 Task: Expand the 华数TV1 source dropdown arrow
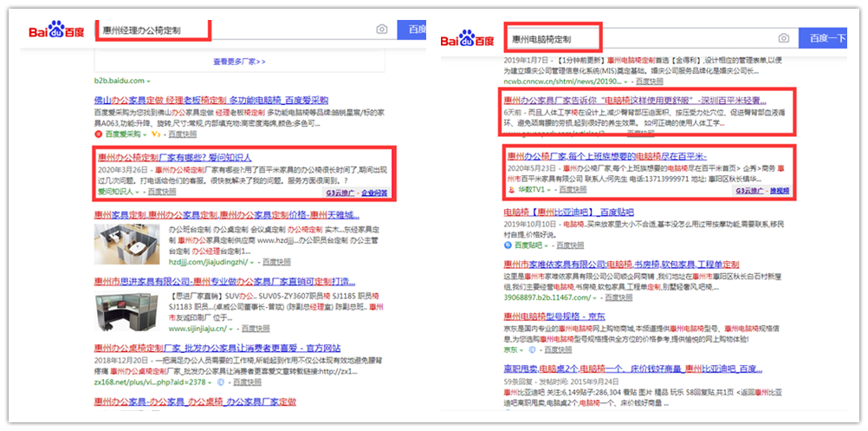[x=548, y=190]
